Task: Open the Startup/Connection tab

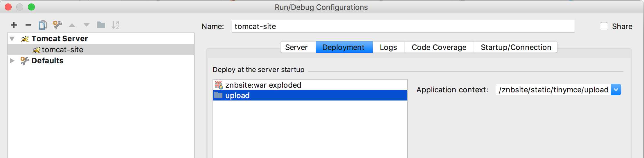Action: tap(516, 47)
